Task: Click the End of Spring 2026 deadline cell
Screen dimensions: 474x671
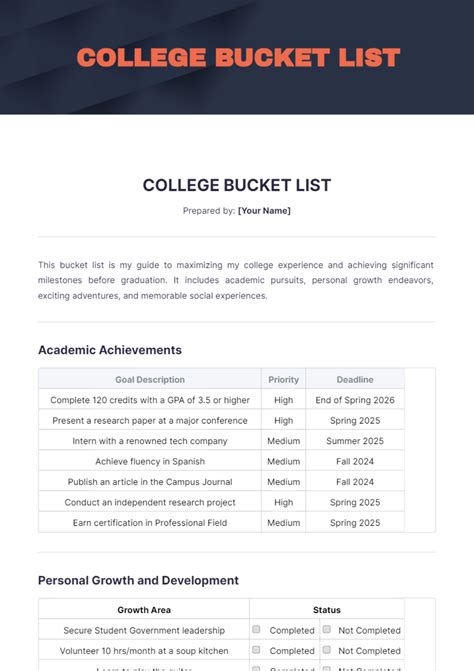Action: pyautogui.click(x=355, y=400)
